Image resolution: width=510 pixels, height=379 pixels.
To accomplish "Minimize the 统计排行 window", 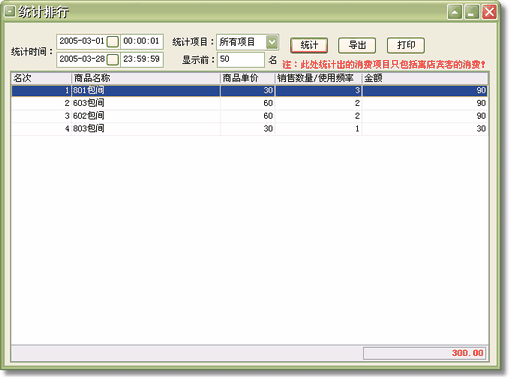I will [472, 12].
